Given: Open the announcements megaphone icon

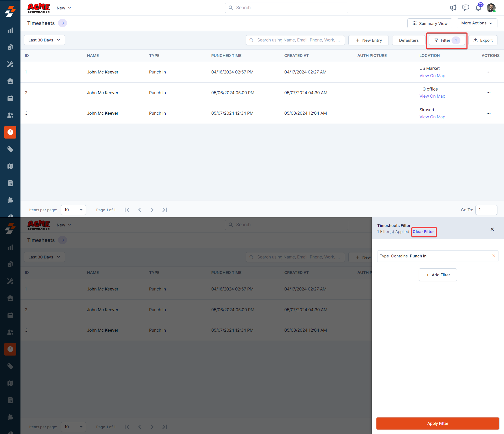Looking at the screenshot, I should click(x=453, y=8).
